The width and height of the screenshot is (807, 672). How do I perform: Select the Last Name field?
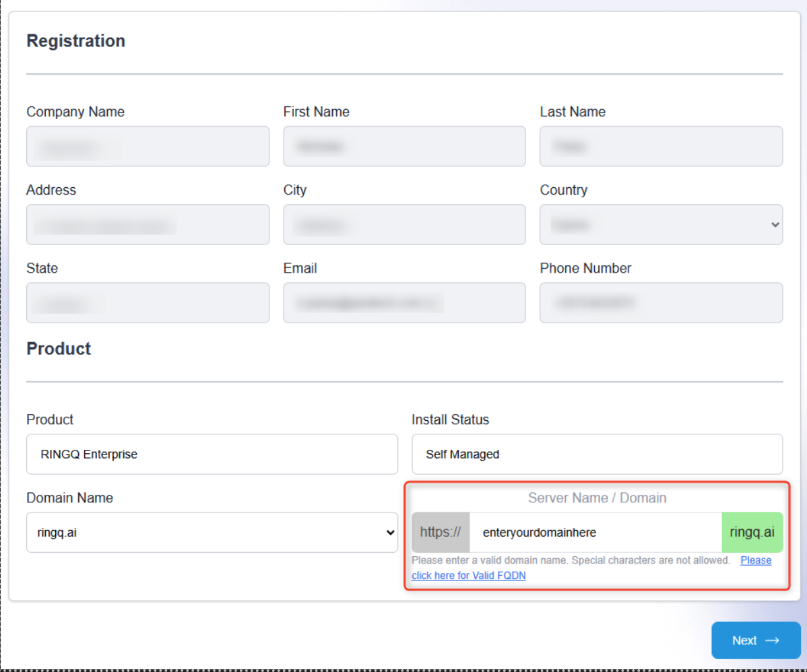[x=661, y=146]
